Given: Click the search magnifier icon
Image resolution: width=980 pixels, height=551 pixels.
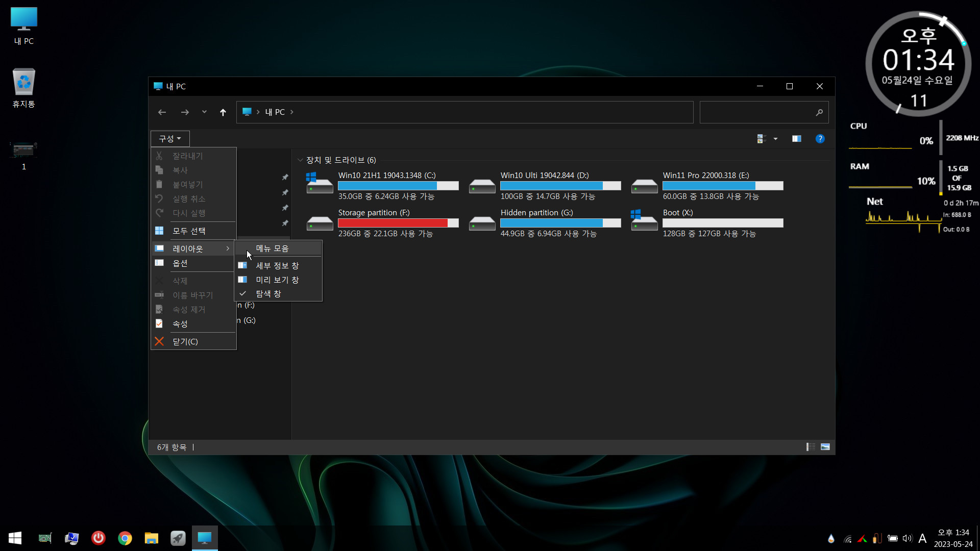Looking at the screenshot, I should (x=819, y=112).
